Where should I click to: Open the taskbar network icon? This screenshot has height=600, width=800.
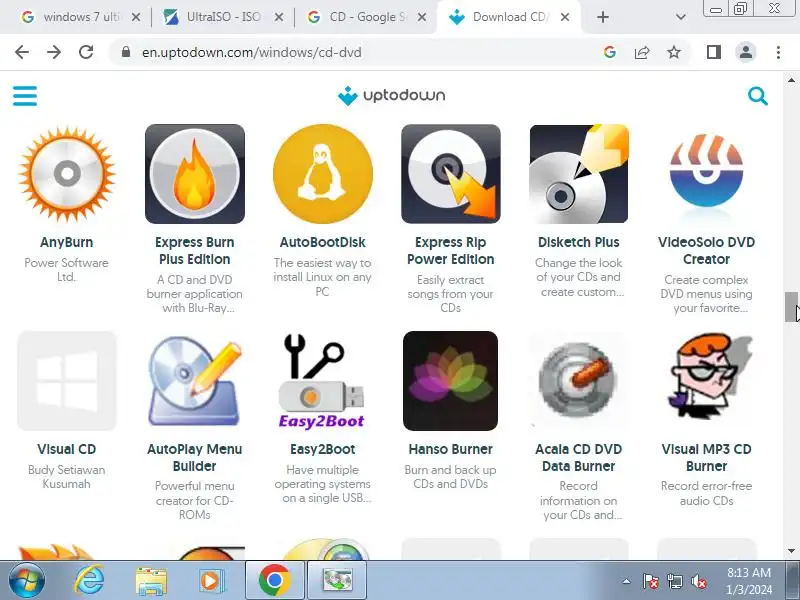(674, 581)
